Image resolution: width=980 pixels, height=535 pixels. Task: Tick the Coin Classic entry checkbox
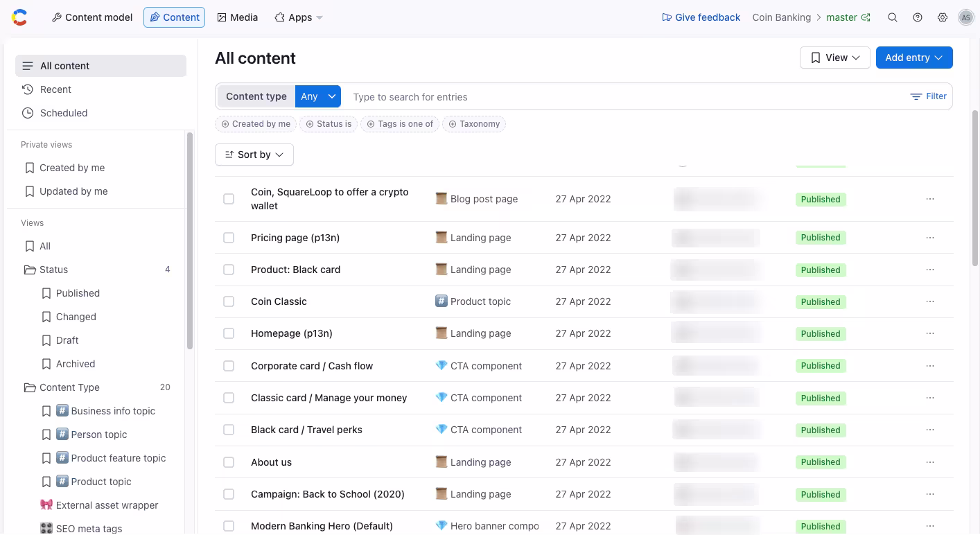[229, 301]
